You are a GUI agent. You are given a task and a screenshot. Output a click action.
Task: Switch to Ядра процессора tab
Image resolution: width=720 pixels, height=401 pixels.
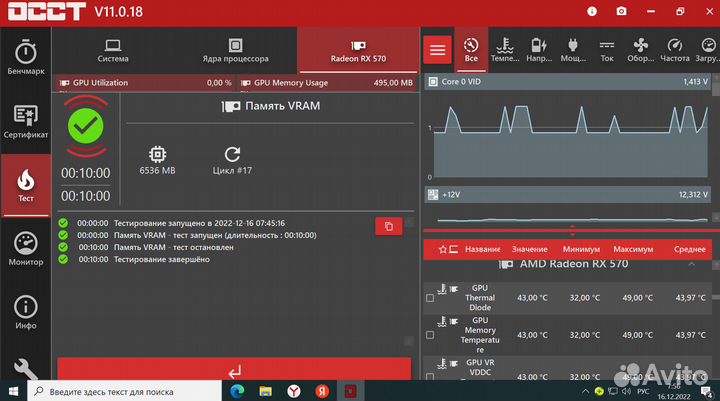coord(236,51)
